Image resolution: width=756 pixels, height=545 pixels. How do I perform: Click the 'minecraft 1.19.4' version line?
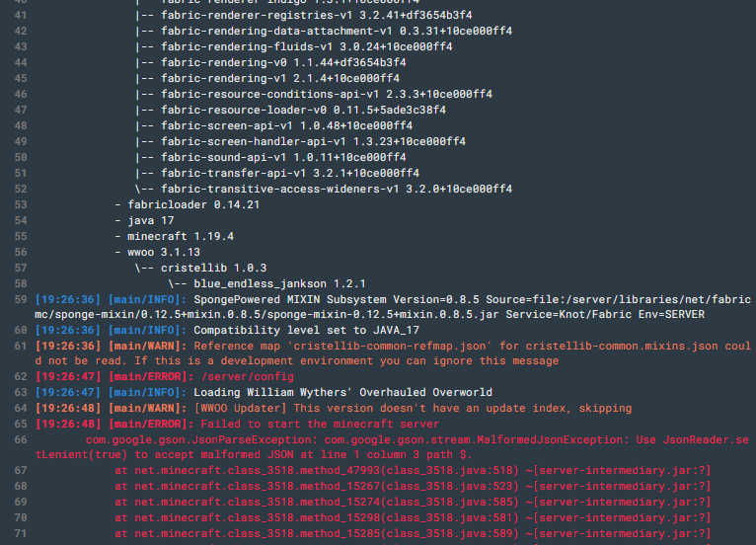(x=181, y=236)
